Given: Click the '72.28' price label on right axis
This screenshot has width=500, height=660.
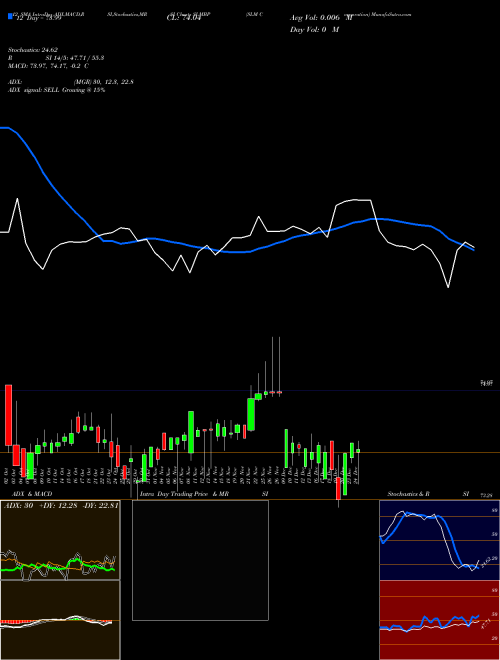Looking at the screenshot, I should point(487,496).
